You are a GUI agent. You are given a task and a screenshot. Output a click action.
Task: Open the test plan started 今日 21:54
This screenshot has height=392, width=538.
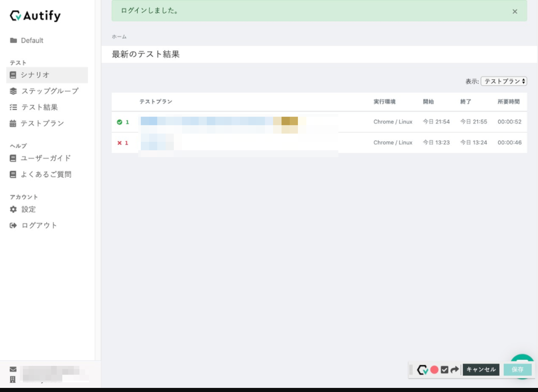point(319,122)
